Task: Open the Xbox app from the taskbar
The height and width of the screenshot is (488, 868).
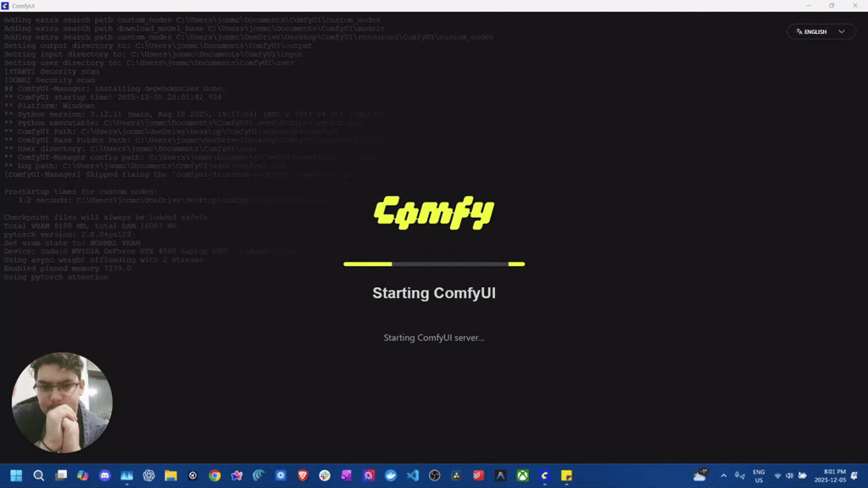Action: click(x=521, y=475)
